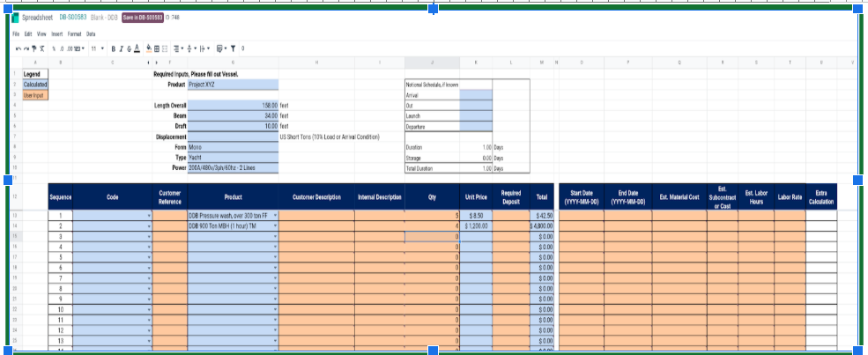Click the Internal Description header cell
Viewport: 868px width, 355px height.
(x=380, y=196)
